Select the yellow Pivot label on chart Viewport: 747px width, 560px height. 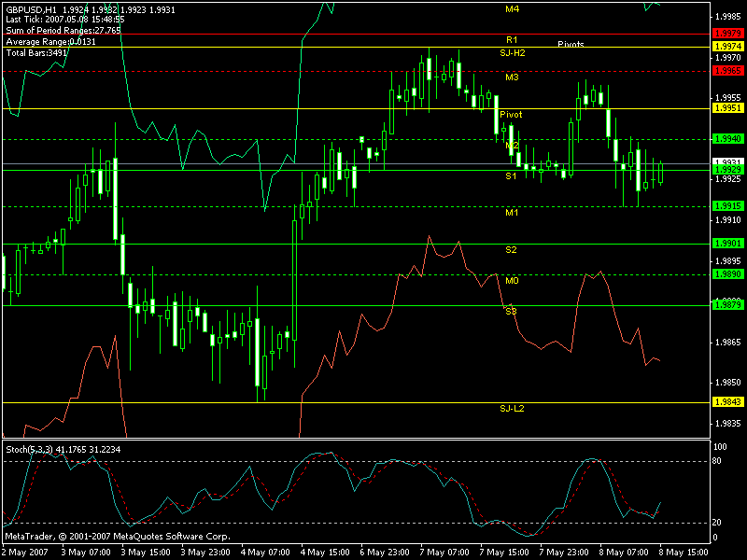click(x=511, y=114)
